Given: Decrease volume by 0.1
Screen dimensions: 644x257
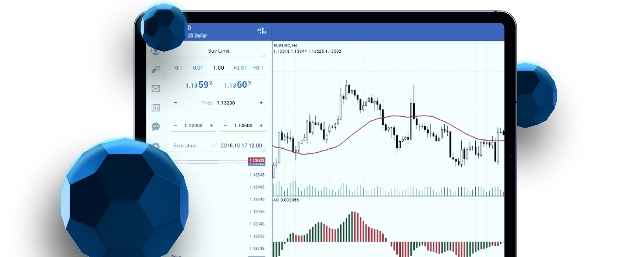Looking at the screenshot, I should [178, 68].
